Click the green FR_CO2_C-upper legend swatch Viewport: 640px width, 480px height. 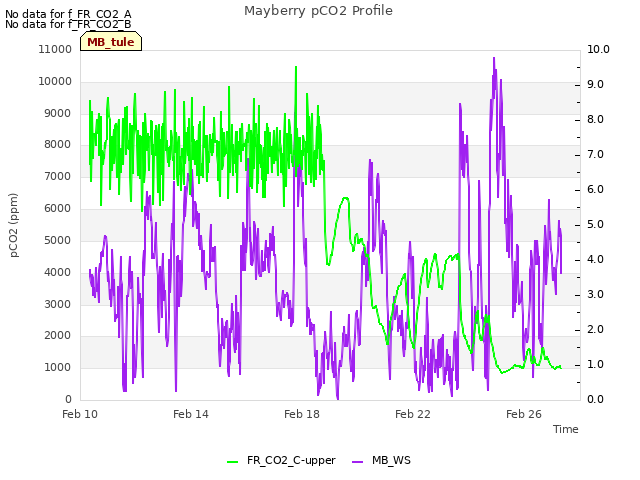click(x=232, y=461)
